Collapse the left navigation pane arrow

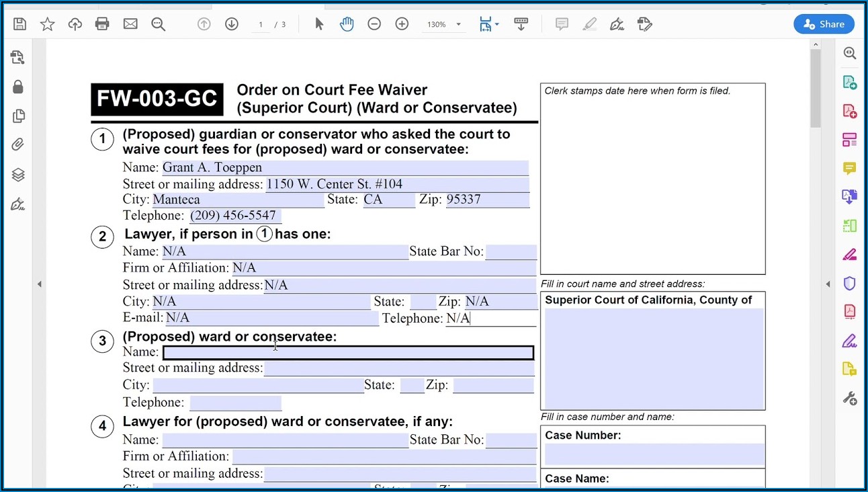pyautogui.click(x=39, y=284)
